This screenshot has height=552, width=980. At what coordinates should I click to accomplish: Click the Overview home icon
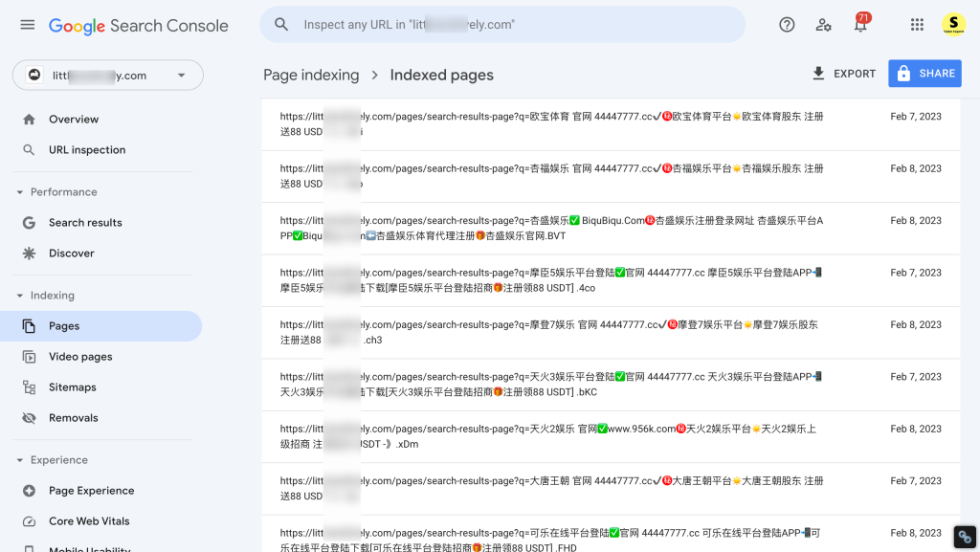point(29,120)
